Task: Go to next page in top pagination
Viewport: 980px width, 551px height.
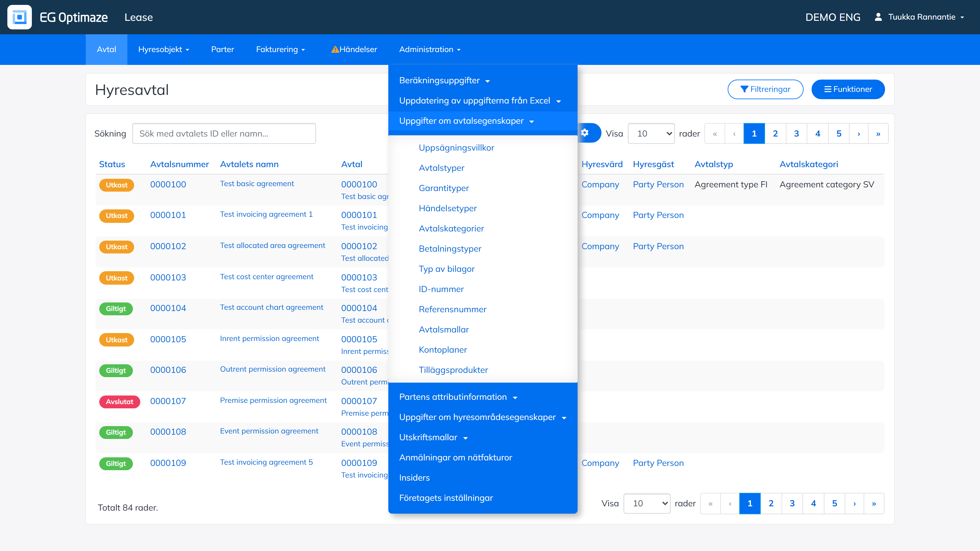Action: [x=859, y=133]
